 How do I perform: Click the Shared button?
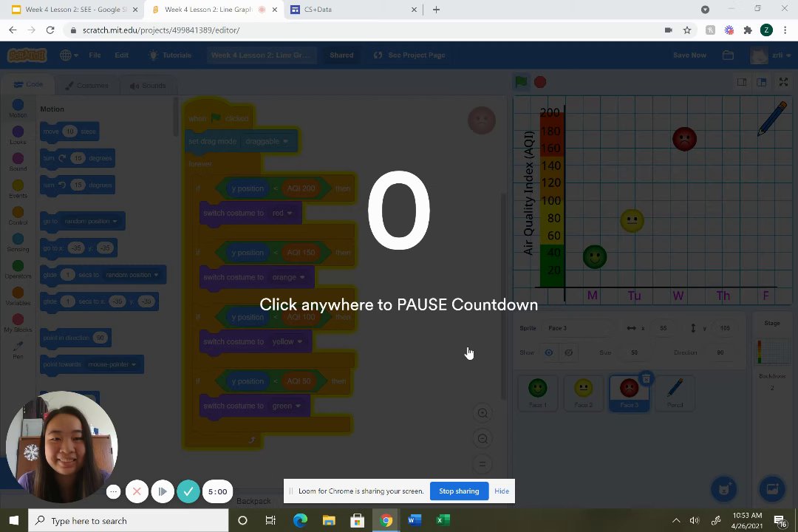pyautogui.click(x=341, y=55)
